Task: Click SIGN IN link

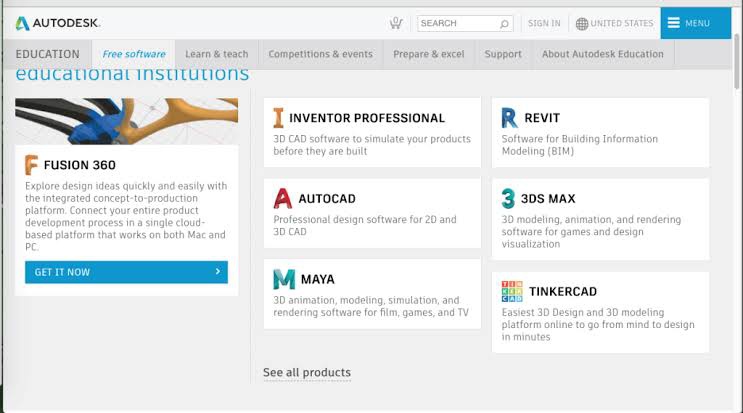Action: [x=544, y=23]
